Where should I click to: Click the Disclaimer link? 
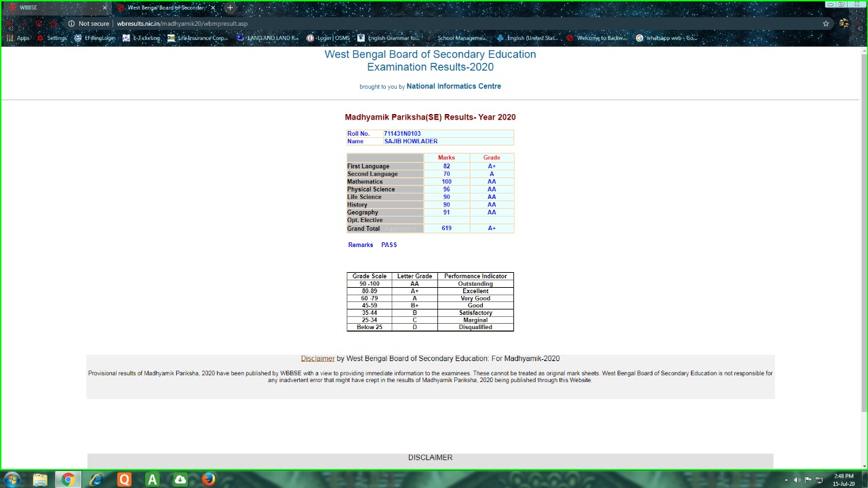click(317, 358)
